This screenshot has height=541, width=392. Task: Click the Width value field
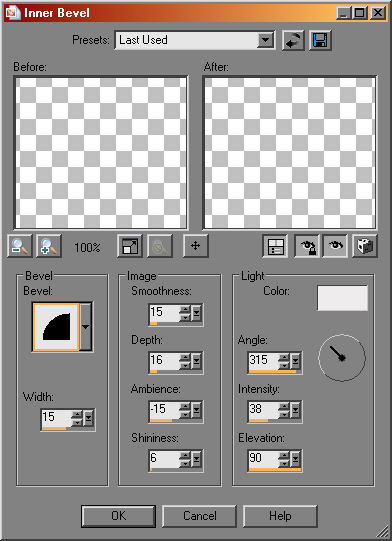[x=56, y=417]
